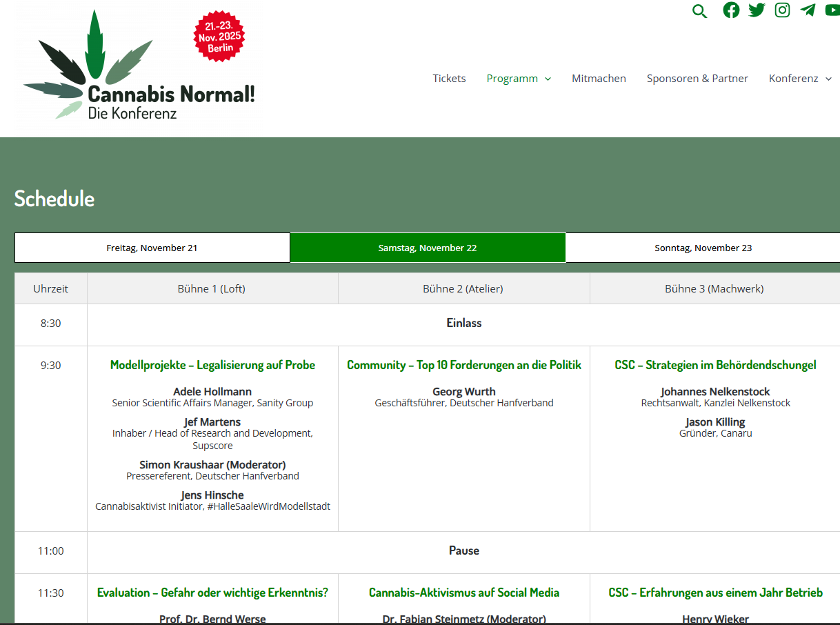
Task: Switch to the Freitag, November 21 tab
Action: [152, 248]
